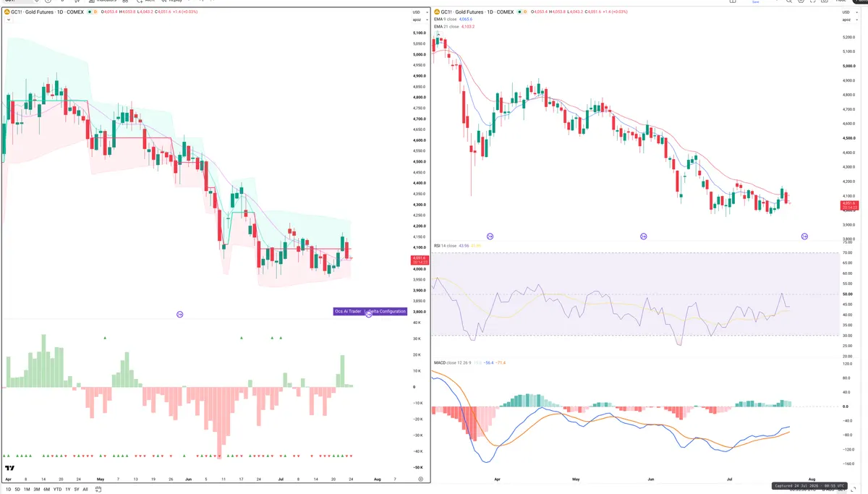Set time range to 3M
Screen dimensions: 868x494
(x=37, y=489)
